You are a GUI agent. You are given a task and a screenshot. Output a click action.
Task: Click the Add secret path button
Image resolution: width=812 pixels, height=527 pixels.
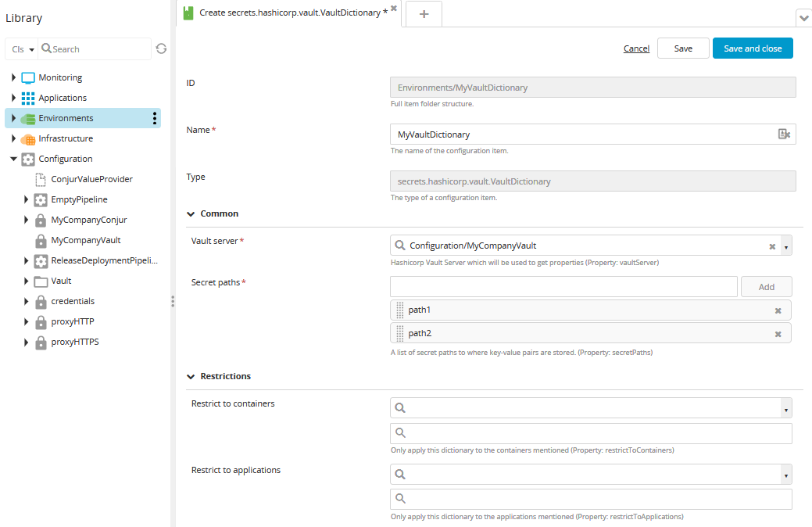pos(766,287)
